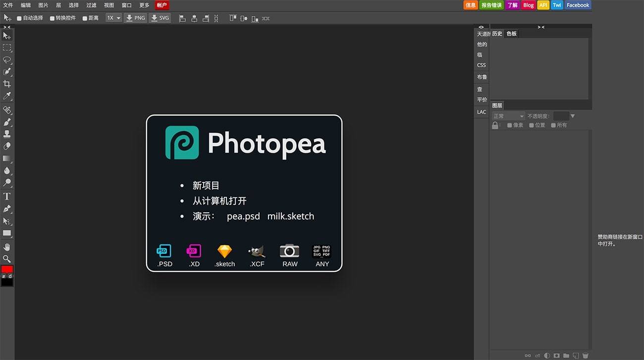The image size is (644, 360).
Task: Select the Magic Wand selection tool
Action: (x=7, y=72)
